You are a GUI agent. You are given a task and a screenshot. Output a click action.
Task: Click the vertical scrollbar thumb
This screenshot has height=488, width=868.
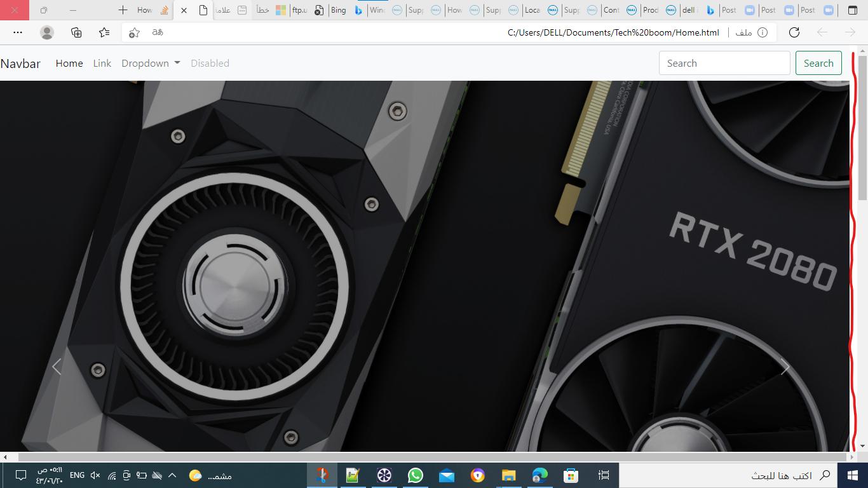tap(862, 127)
